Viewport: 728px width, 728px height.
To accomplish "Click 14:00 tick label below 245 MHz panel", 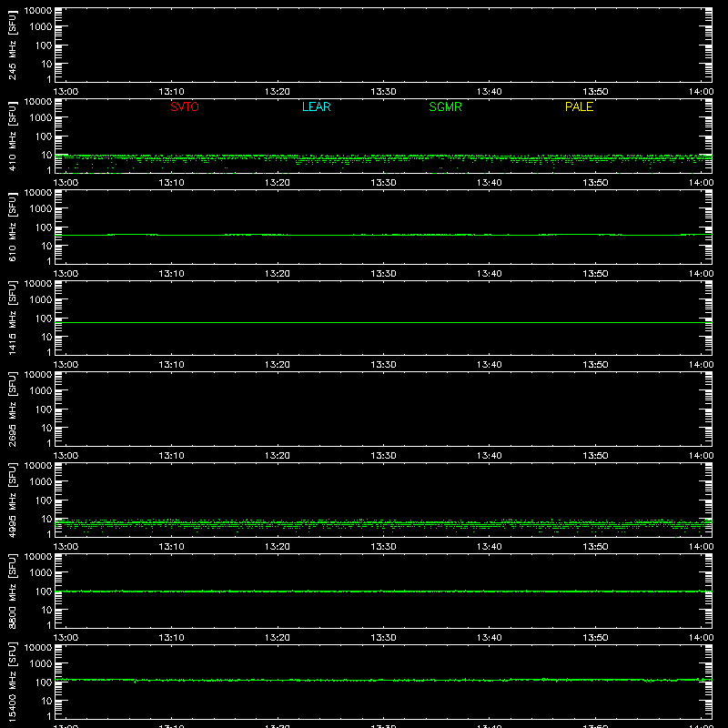I will 701,92.
